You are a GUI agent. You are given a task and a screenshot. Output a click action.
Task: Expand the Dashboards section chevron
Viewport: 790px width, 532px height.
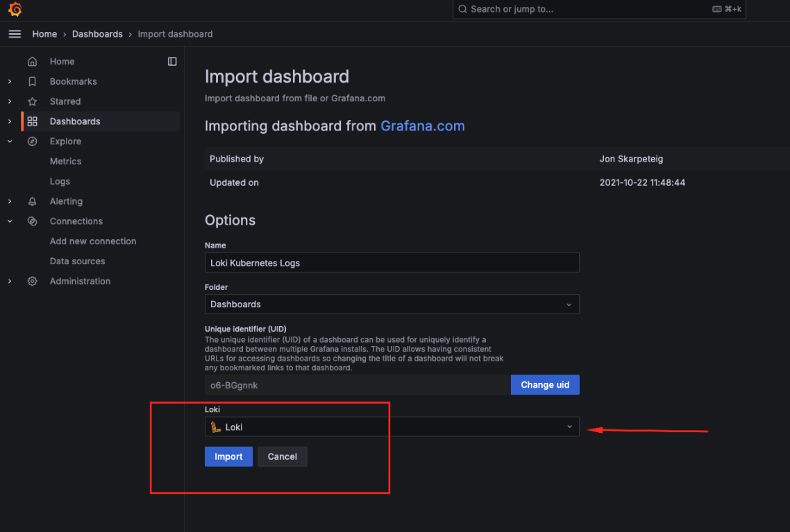click(x=10, y=121)
